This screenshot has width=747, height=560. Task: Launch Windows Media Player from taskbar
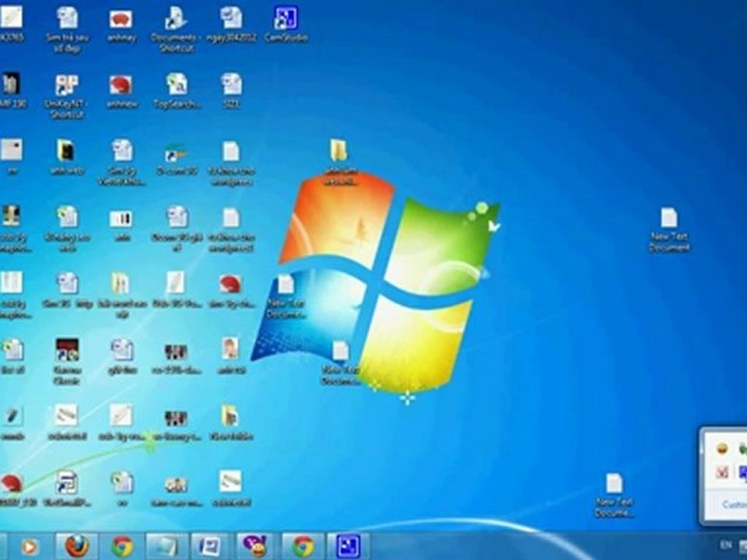click(29, 547)
